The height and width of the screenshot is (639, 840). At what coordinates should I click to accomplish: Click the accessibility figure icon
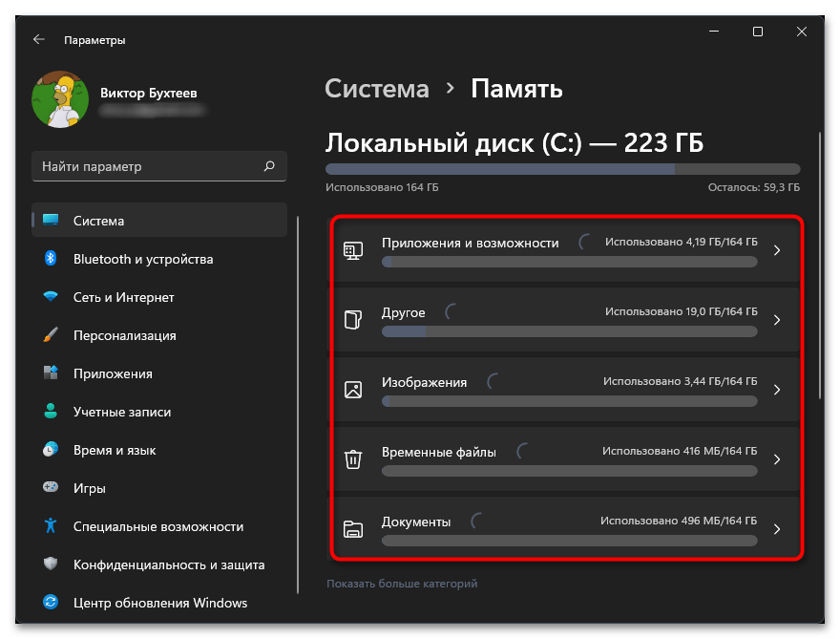coord(51,525)
